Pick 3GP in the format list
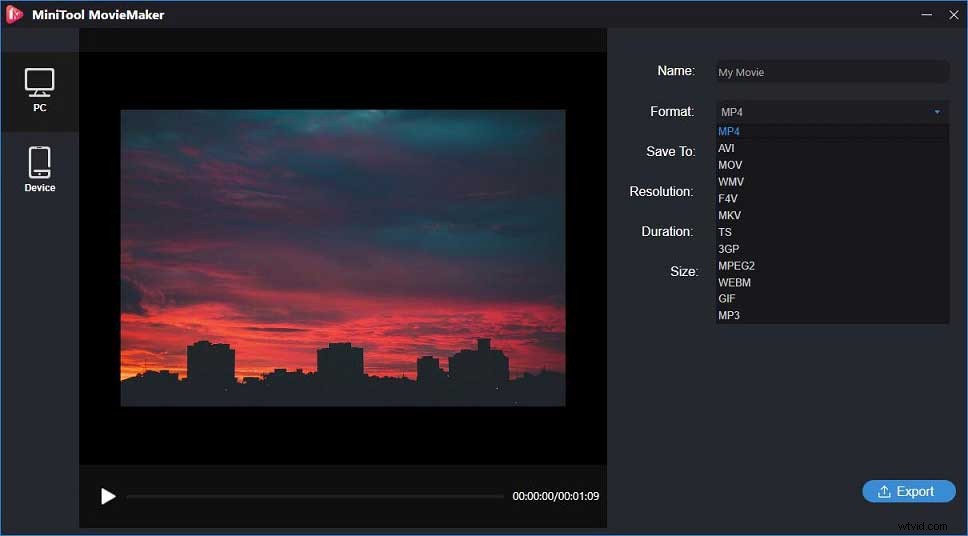 (728, 249)
